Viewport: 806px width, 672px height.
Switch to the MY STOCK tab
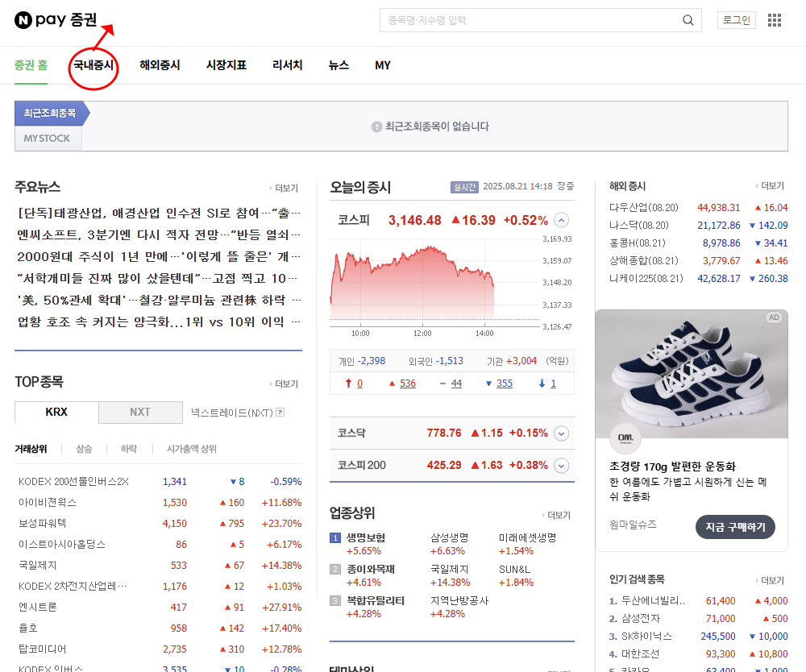click(48, 138)
